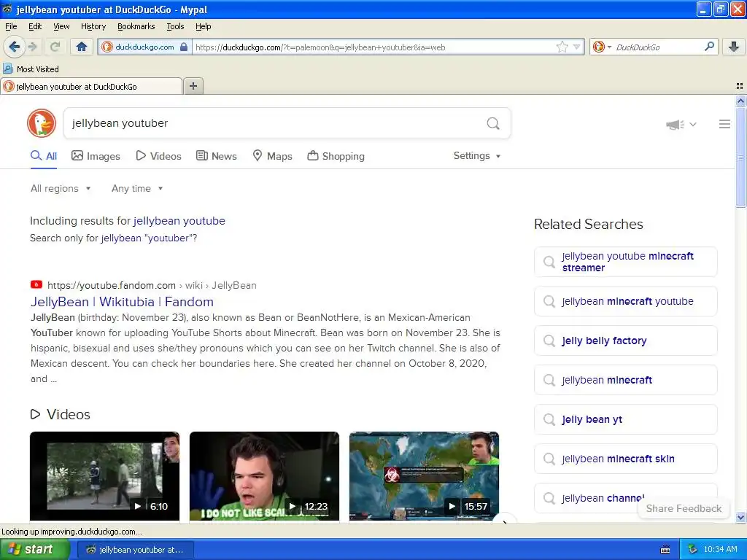Click the scrollbar up arrow

(740, 101)
